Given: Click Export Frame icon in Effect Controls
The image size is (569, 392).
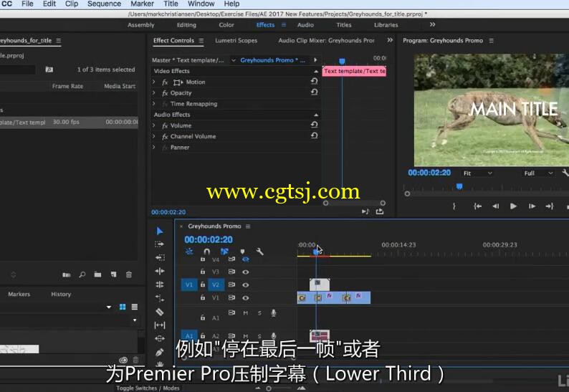Looking at the screenshot, I should 380,211.
